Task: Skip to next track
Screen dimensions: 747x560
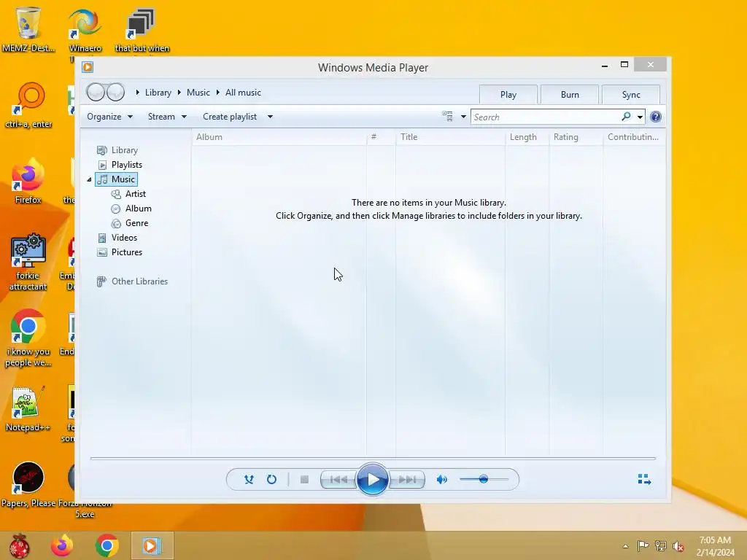Action: click(407, 480)
